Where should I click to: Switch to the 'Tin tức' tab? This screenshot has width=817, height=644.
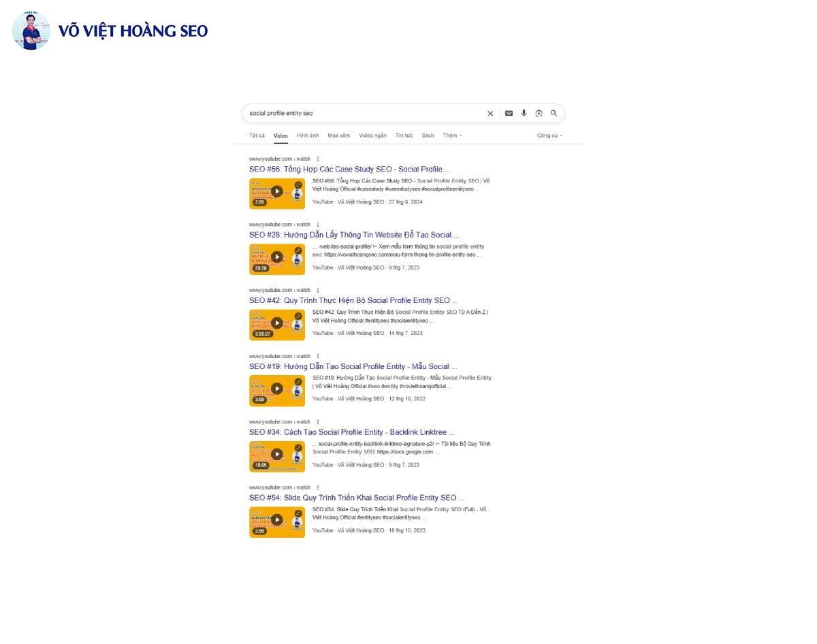coord(404,135)
